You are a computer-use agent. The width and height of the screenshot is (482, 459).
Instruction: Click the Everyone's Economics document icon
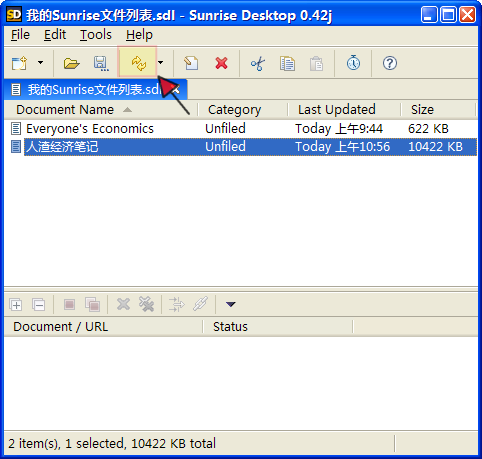click(16, 129)
